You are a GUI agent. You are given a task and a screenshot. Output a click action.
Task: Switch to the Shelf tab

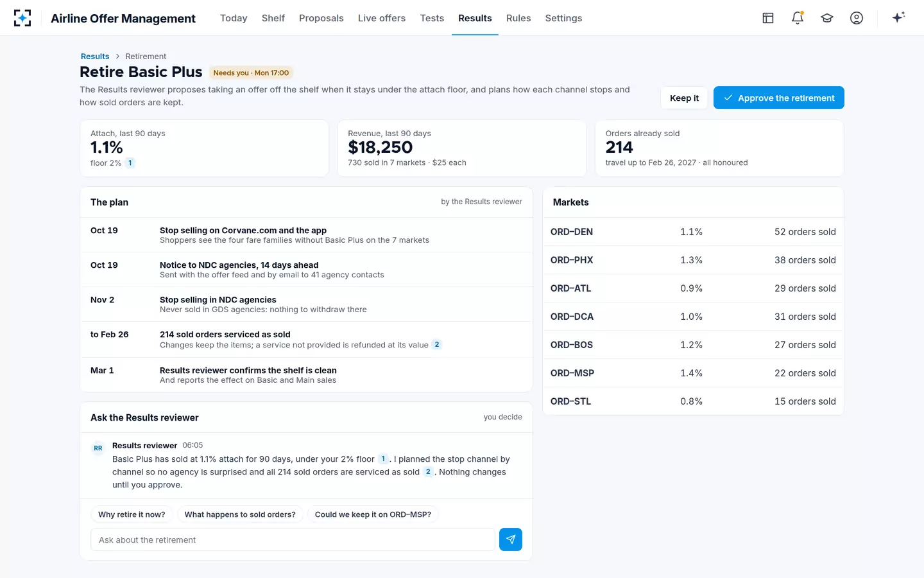coord(273,18)
